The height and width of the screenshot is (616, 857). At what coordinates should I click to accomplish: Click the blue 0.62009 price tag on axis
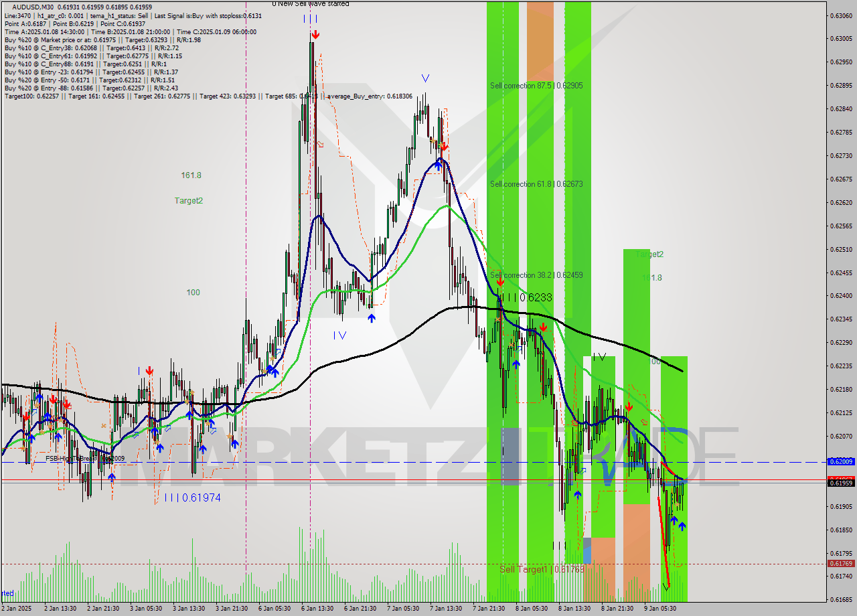coord(842,462)
